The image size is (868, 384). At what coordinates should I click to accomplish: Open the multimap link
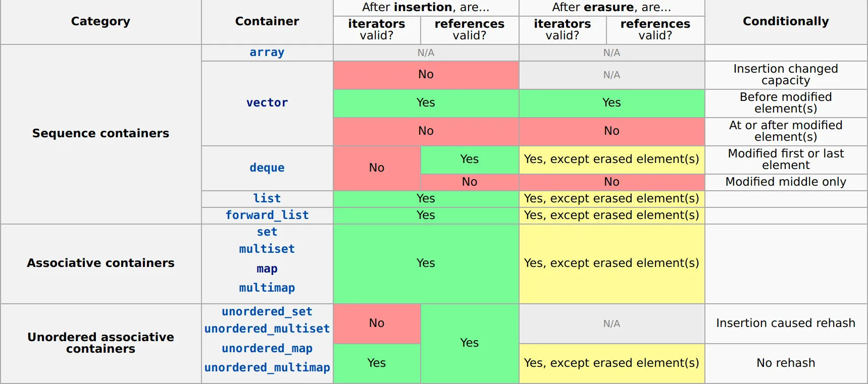[267, 288]
